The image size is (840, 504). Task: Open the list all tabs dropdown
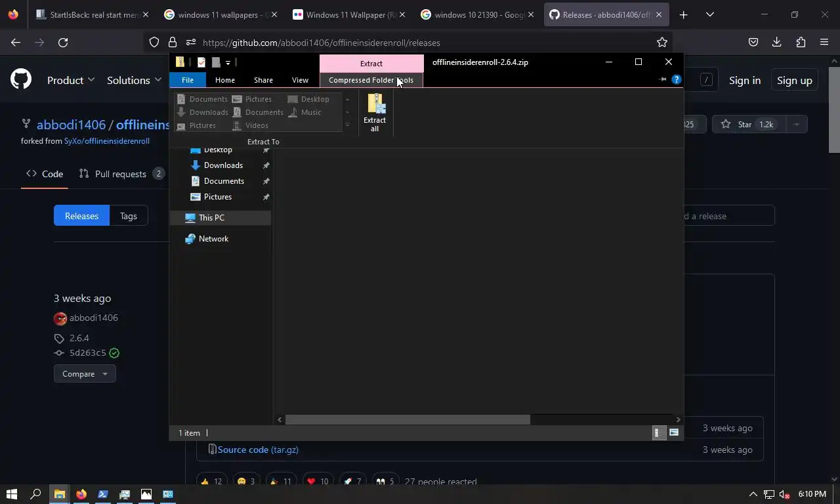click(709, 14)
